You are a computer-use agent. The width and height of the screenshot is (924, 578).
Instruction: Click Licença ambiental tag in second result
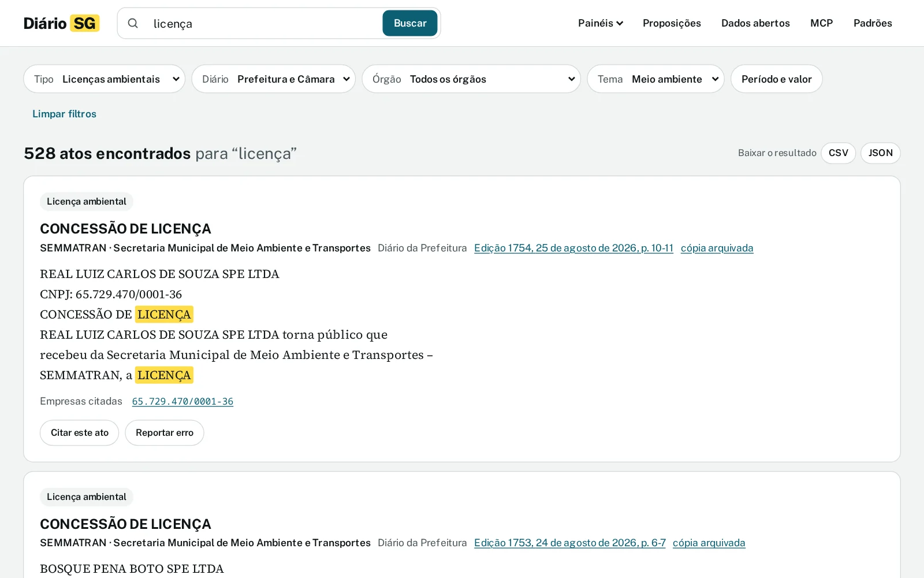pos(87,497)
